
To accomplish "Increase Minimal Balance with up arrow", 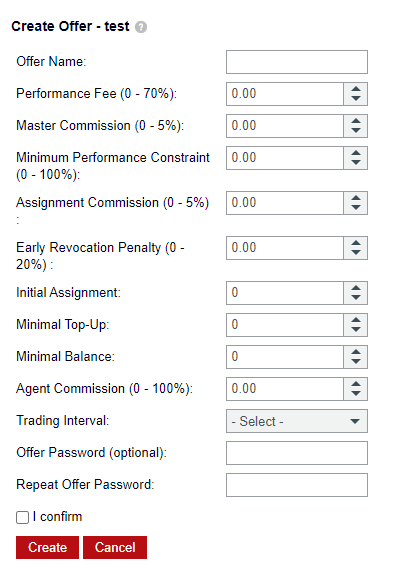I will click(356, 352).
